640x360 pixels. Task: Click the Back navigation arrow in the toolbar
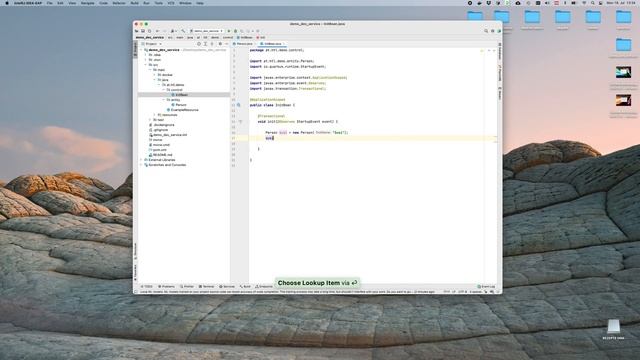[158, 31]
